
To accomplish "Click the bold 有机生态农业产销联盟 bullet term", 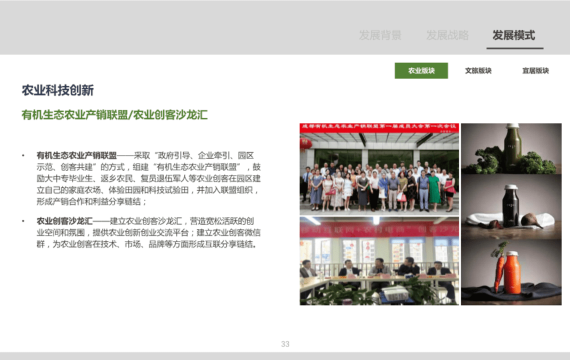I will pyautogui.click(x=77, y=156).
